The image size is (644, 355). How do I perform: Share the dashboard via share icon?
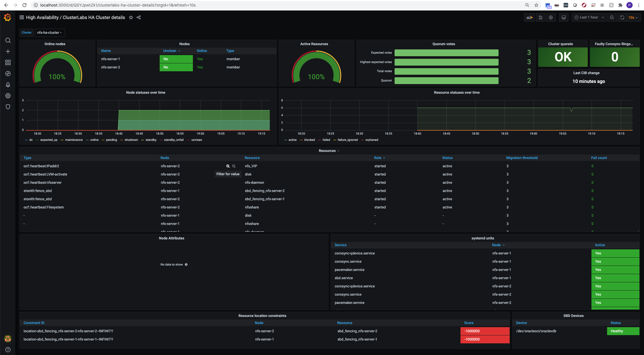coord(139,18)
